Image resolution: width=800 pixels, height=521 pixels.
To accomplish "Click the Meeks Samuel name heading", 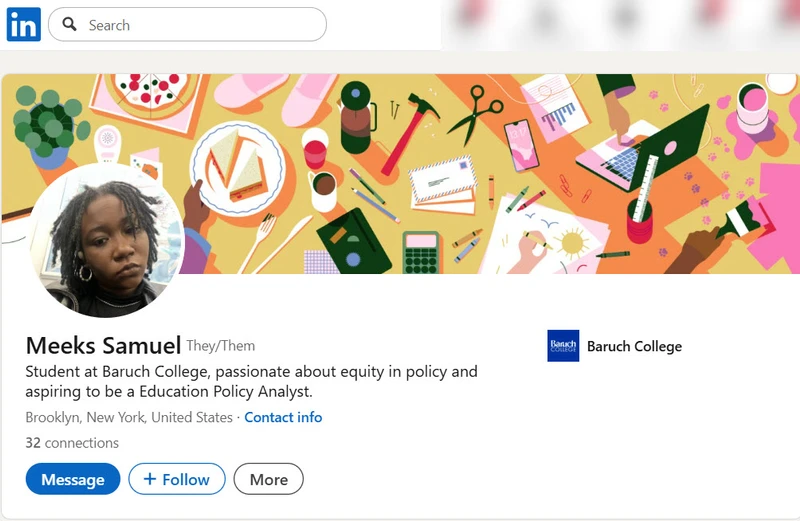I will click(x=103, y=346).
